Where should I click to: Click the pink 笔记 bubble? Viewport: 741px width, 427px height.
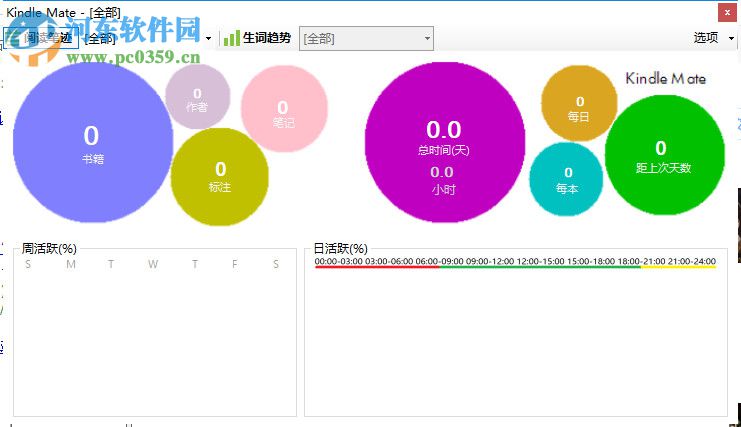(x=284, y=109)
